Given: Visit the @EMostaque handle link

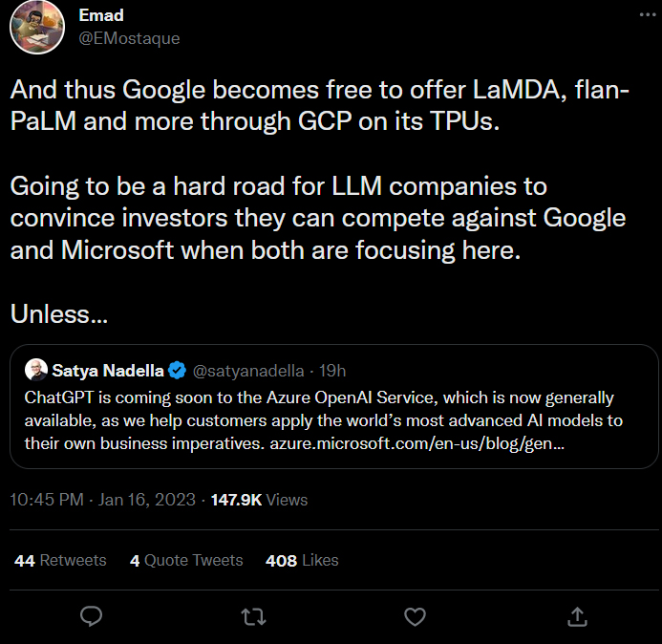Looking at the screenshot, I should tap(128, 38).
